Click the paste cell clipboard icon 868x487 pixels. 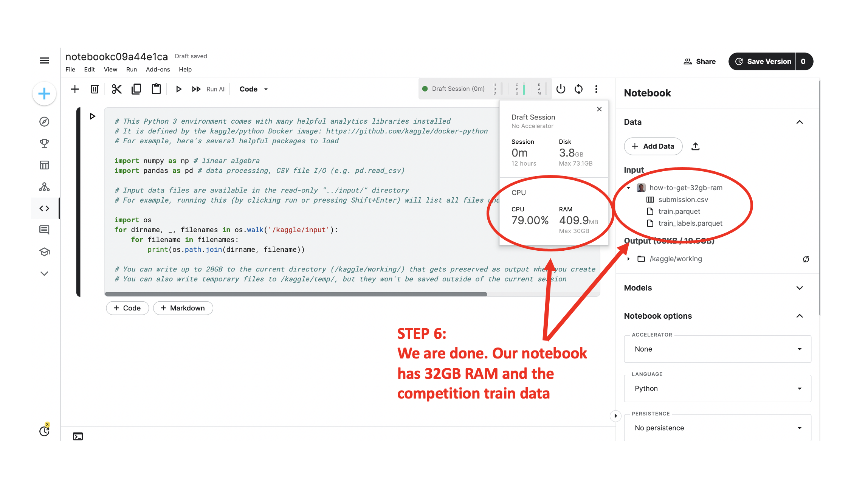156,89
